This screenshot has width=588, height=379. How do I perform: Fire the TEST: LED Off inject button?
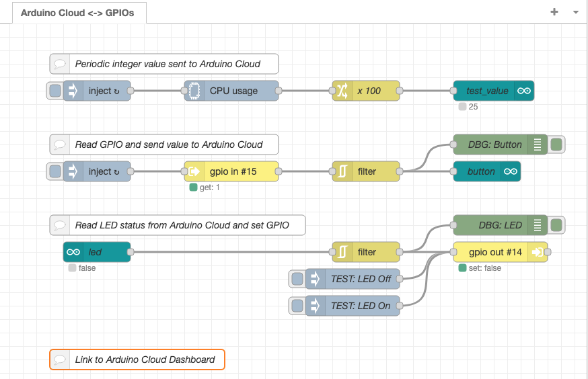click(x=297, y=279)
